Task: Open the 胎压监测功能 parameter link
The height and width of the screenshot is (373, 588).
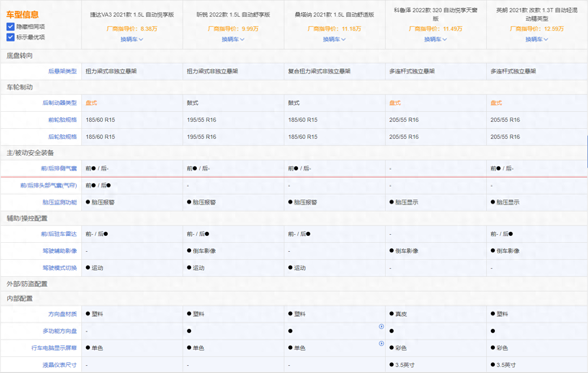Action: point(60,202)
